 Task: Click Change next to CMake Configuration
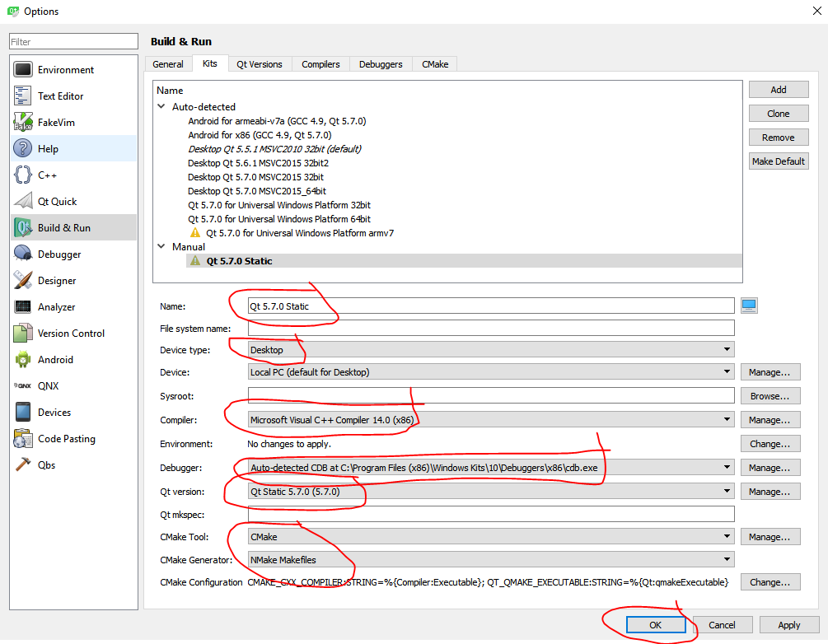[770, 582]
